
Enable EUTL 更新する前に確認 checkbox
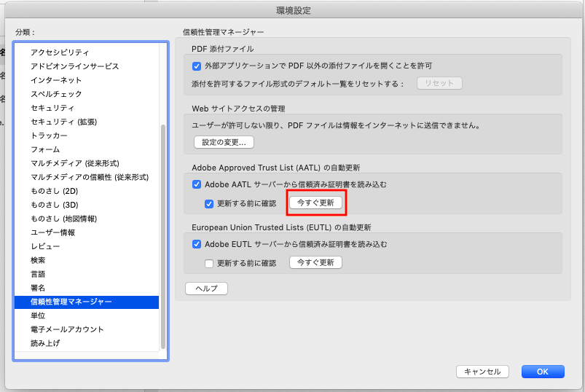(210, 263)
